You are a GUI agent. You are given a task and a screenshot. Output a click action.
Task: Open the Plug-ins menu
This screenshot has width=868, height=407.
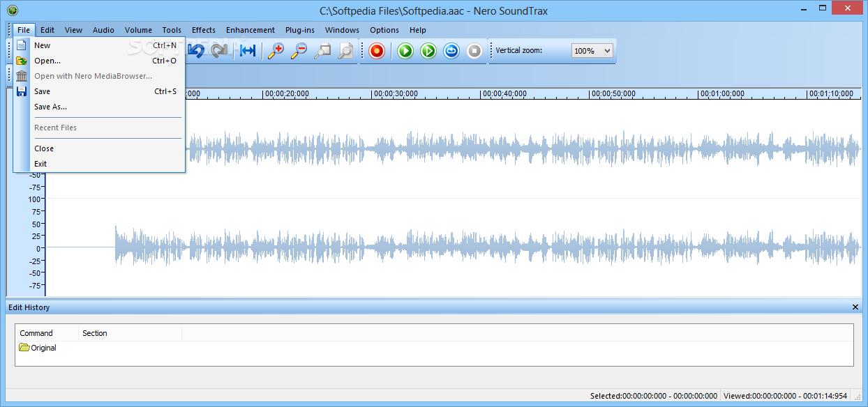coord(300,30)
